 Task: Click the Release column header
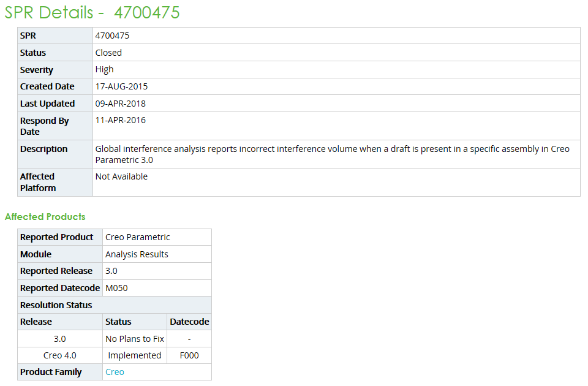point(37,321)
